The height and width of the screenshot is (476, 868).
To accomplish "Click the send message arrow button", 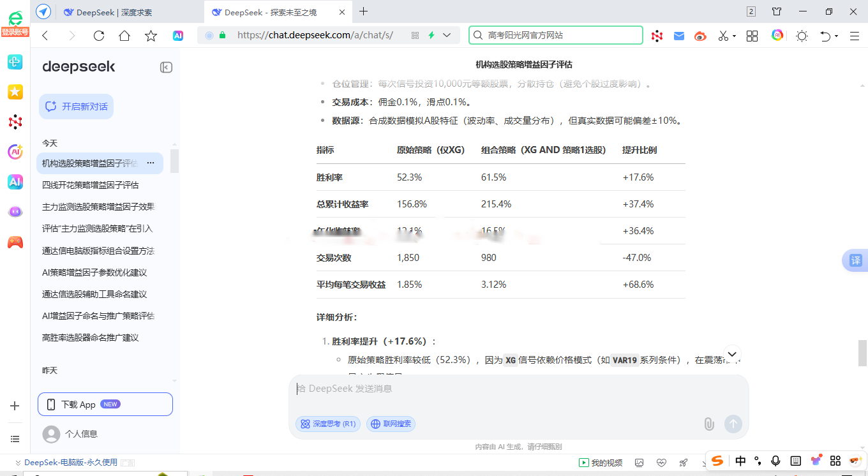I will tap(733, 424).
